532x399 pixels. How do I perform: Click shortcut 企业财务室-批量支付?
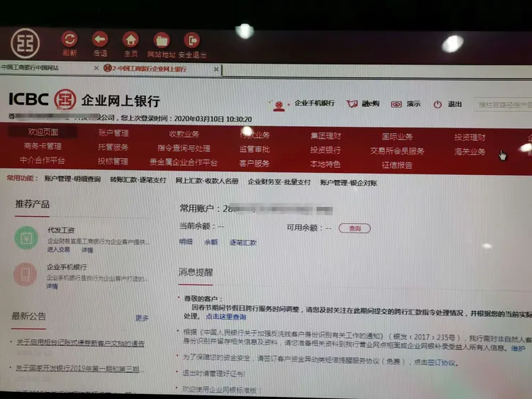pyautogui.click(x=279, y=182)
